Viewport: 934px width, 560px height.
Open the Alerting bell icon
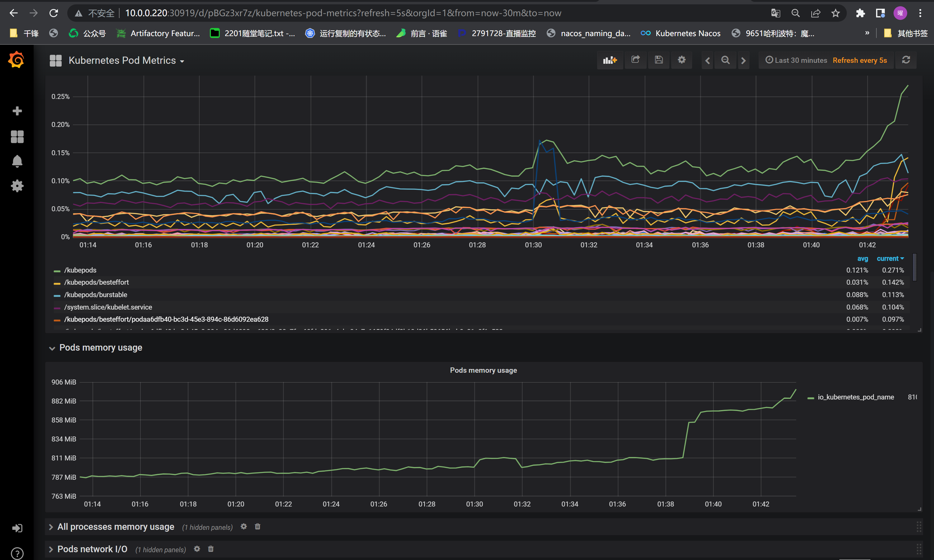pos(17,161)
